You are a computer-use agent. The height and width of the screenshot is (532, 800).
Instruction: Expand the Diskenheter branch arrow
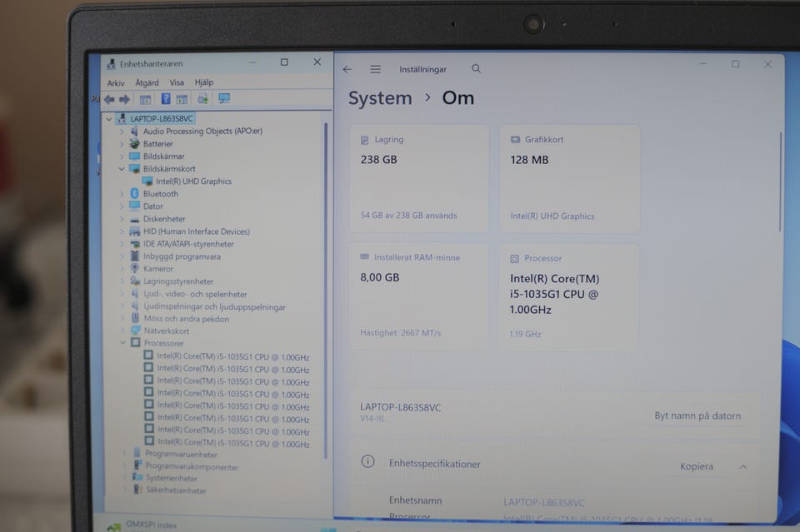click(122, 219)
